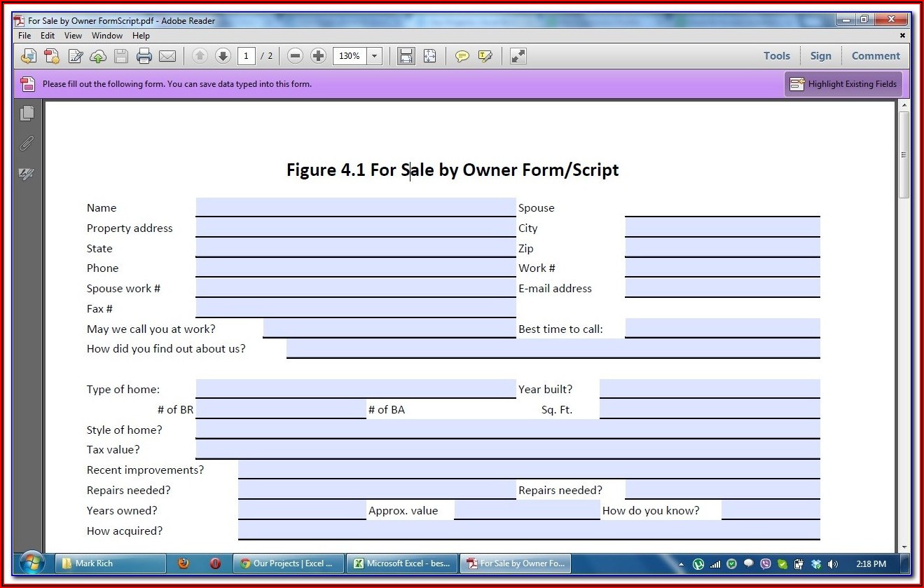Enable scrolling fit-width page view

(406, 56)
